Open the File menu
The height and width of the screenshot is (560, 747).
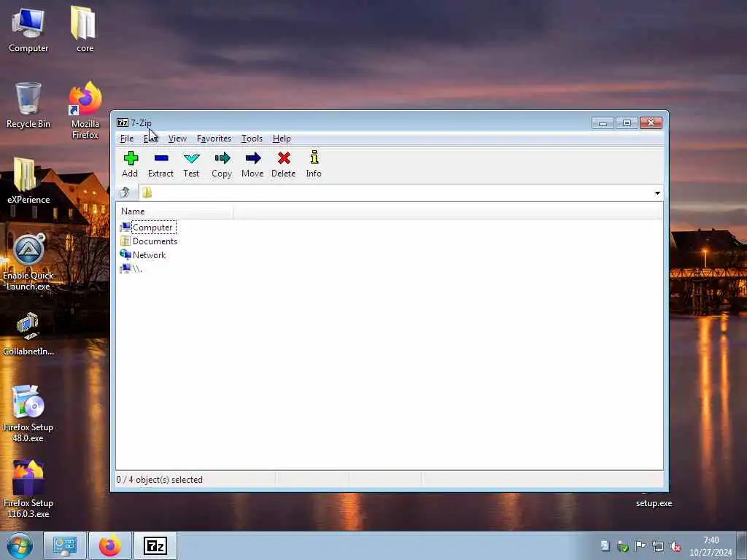[127, 139]
